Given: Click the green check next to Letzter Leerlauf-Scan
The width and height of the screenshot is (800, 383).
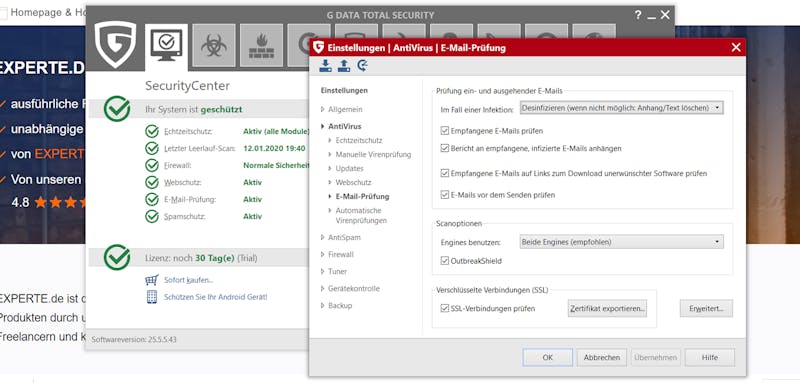Looking at the screenshot, I should click(x=152, y=148).
